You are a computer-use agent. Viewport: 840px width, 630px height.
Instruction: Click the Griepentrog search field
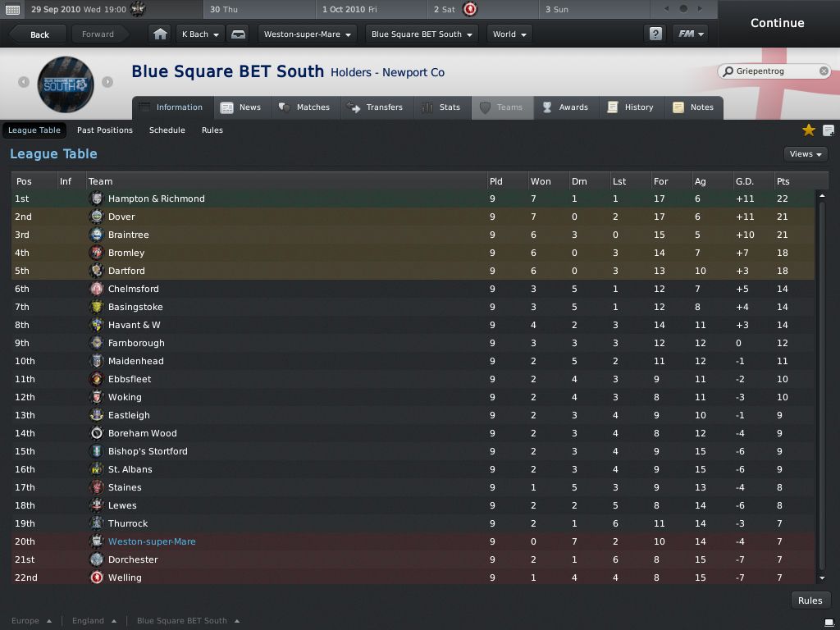click(773, 71)
